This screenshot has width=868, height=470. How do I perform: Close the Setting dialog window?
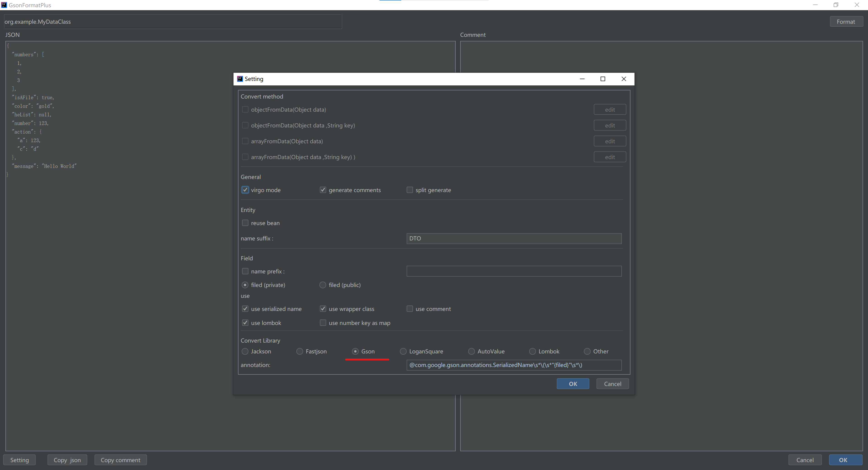pos(624,79)
